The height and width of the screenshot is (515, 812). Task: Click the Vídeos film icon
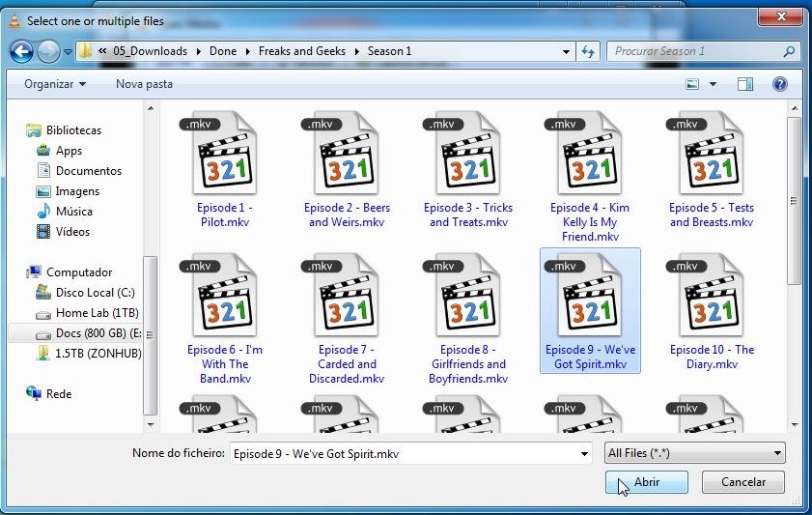click(x=43, y=231)
